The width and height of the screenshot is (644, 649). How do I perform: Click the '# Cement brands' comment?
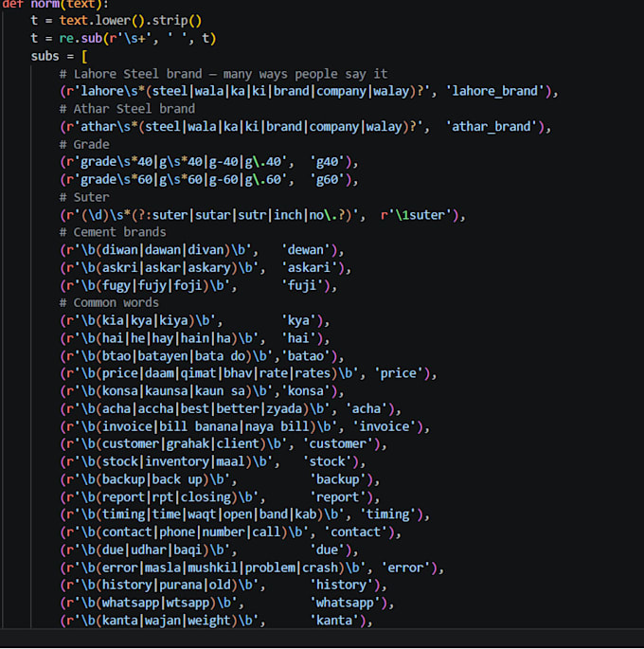pos(113,232)
